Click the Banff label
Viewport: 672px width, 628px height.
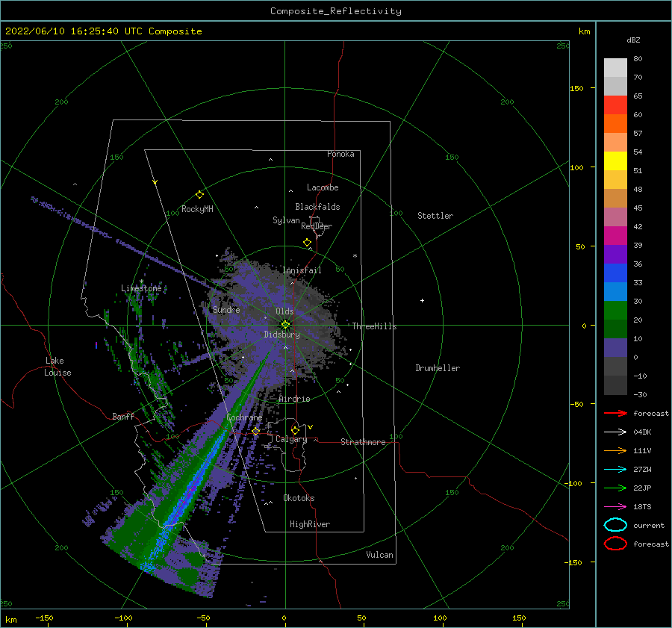[123, 416]
